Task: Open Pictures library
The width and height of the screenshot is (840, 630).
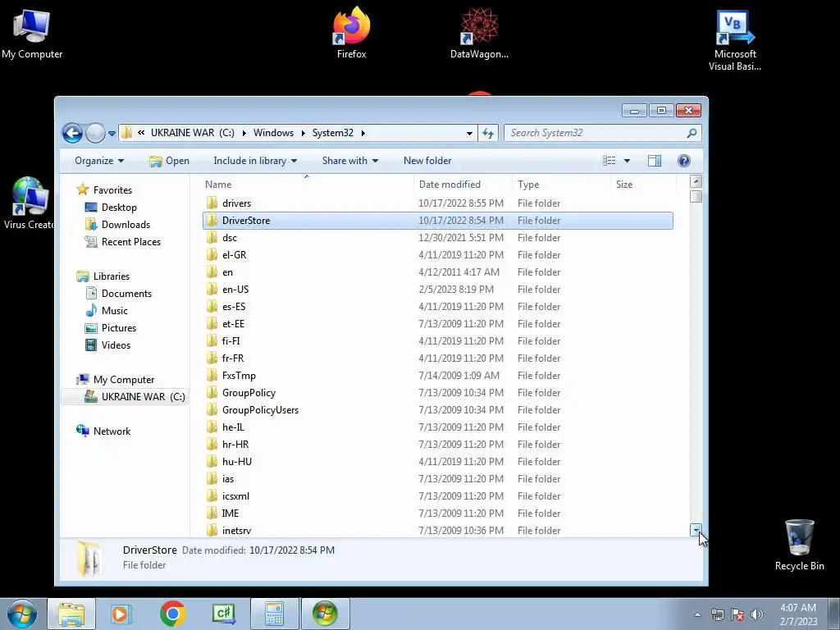Action: tap(118, 328)
